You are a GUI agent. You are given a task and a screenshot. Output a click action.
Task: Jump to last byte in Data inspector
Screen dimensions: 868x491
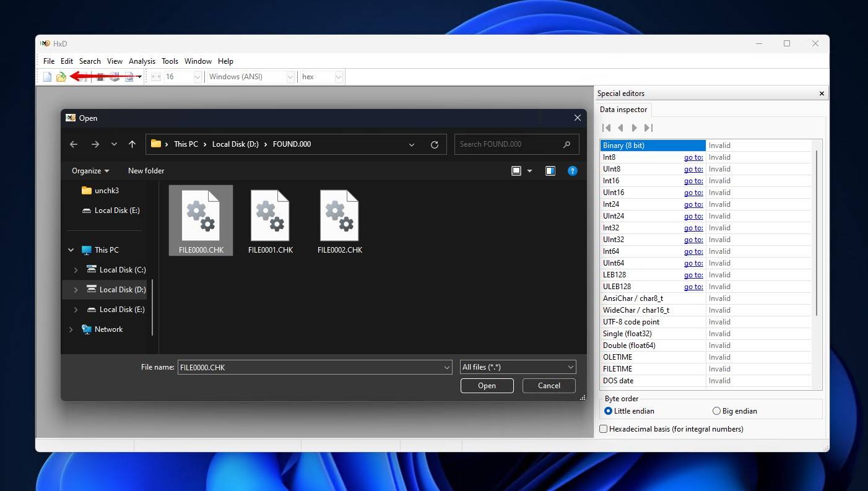coord(648,128)
